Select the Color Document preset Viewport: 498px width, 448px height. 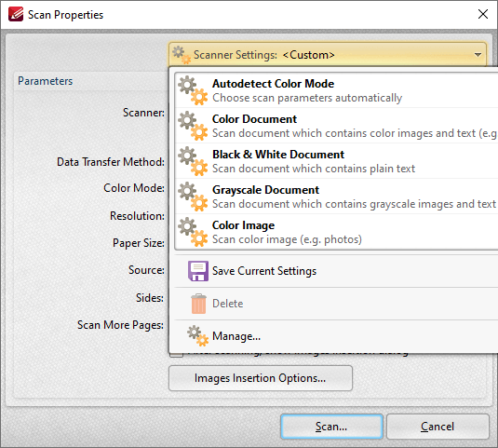coord(336,126)
